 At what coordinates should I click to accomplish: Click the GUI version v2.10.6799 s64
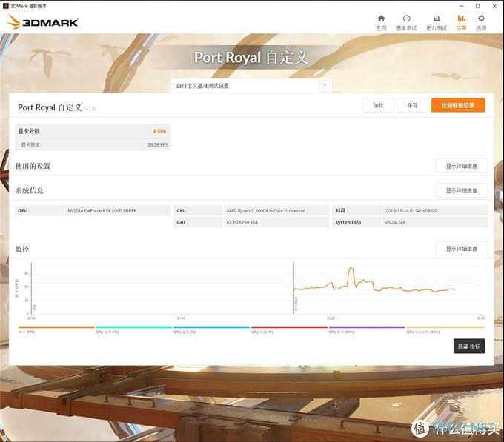pos(242,222)
